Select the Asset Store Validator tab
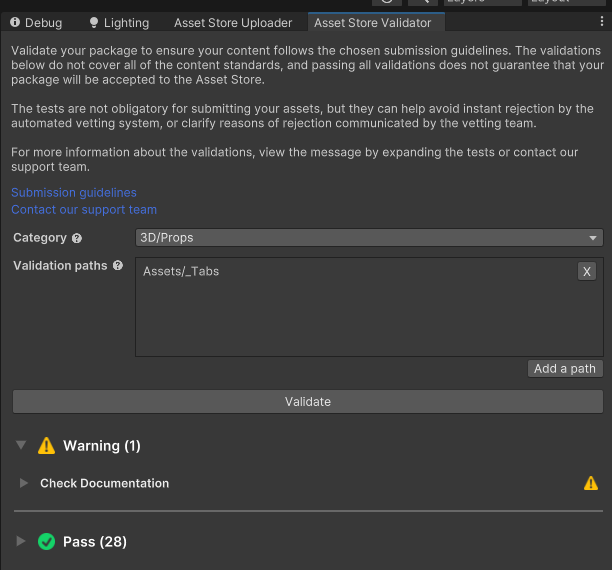Screen dimensions: 612x570 [x=373, y=23]
